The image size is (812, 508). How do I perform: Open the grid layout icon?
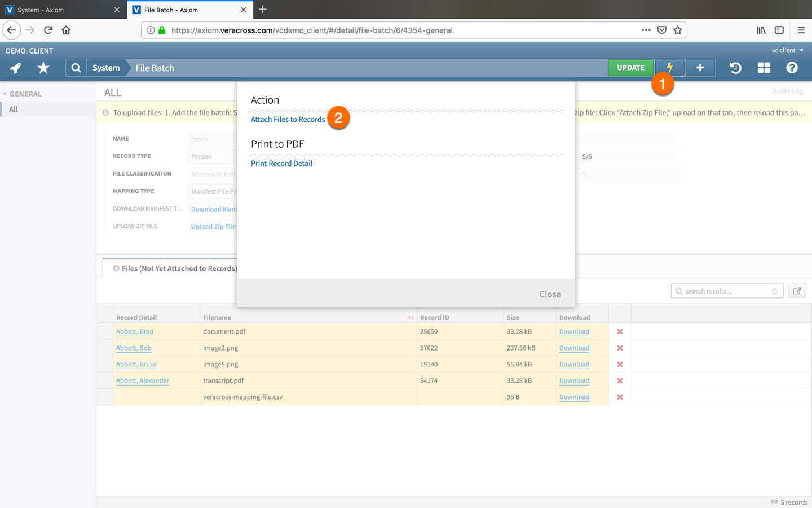(x=764, y=68)
